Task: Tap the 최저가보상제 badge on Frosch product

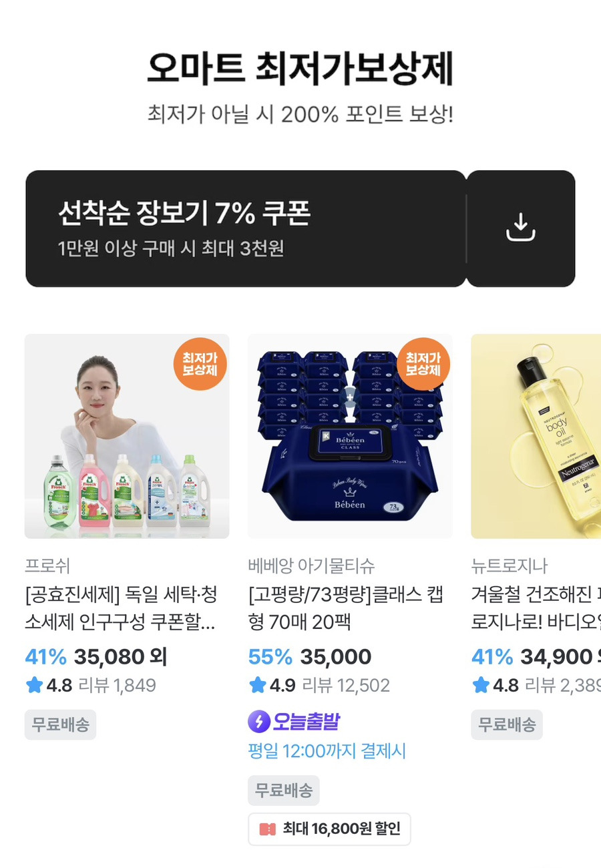Action: (200, 363)
